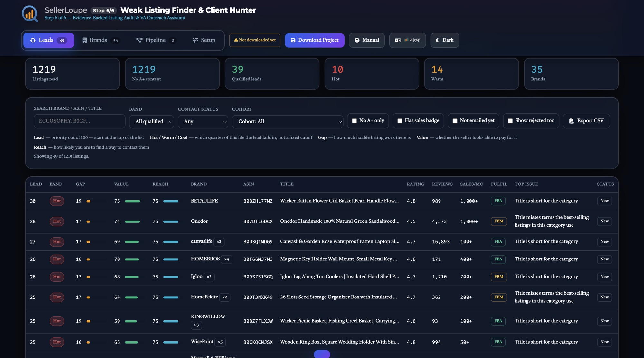Image resolution: width=644 pixels, height=358 pixels.
Task: Click the Hot badge in WisePoint row
Action: [x=57, y=342]
